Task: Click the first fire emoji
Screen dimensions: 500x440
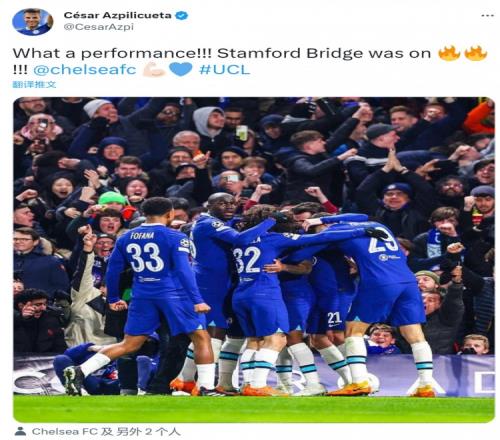Action: coord(449,53)
